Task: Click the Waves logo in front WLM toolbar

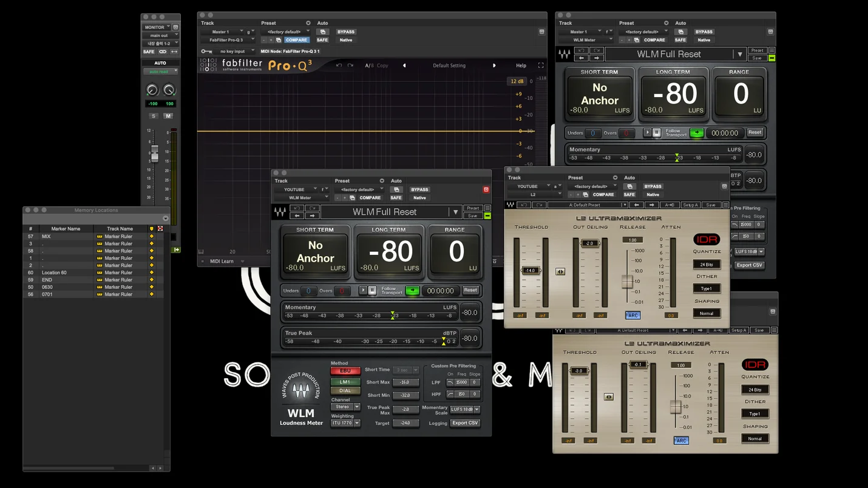Action: click(280, 212)
